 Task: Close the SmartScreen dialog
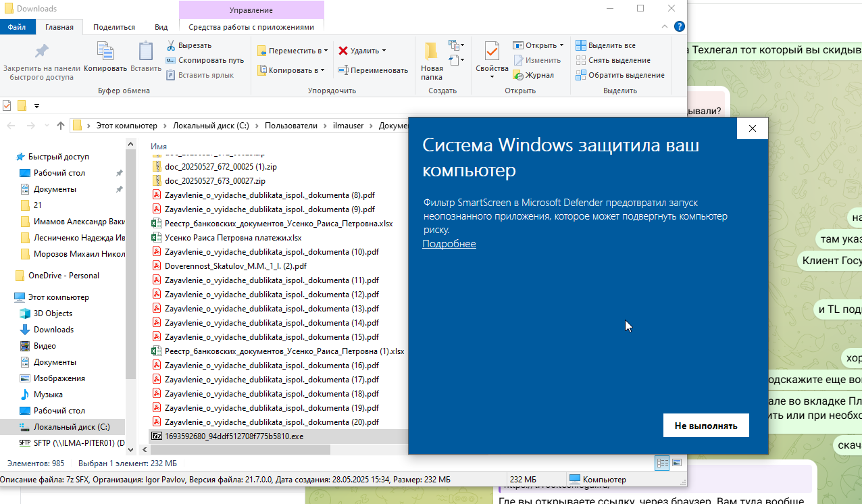pyautogui.click(x=753, y=128)
